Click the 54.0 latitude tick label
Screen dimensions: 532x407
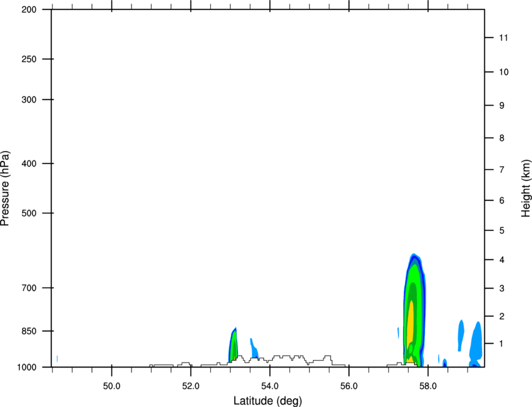(x=270, y=386)
